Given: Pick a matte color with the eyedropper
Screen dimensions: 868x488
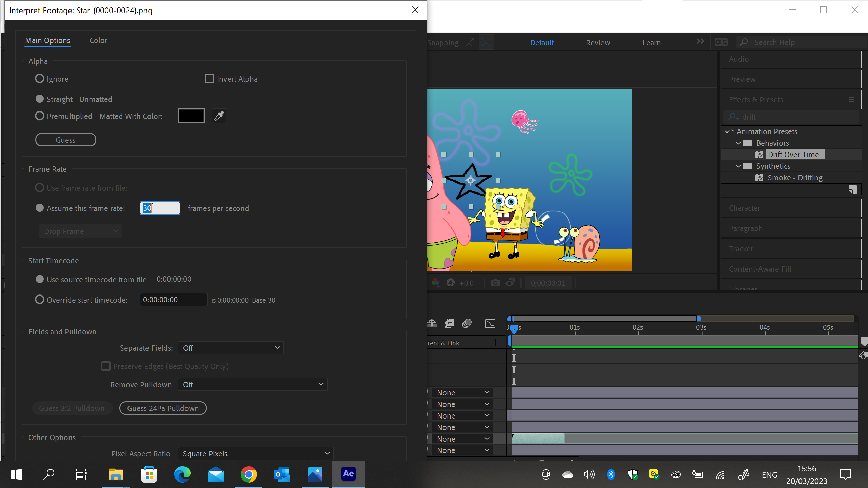Looking at the screenshot, I should (219, 116).
